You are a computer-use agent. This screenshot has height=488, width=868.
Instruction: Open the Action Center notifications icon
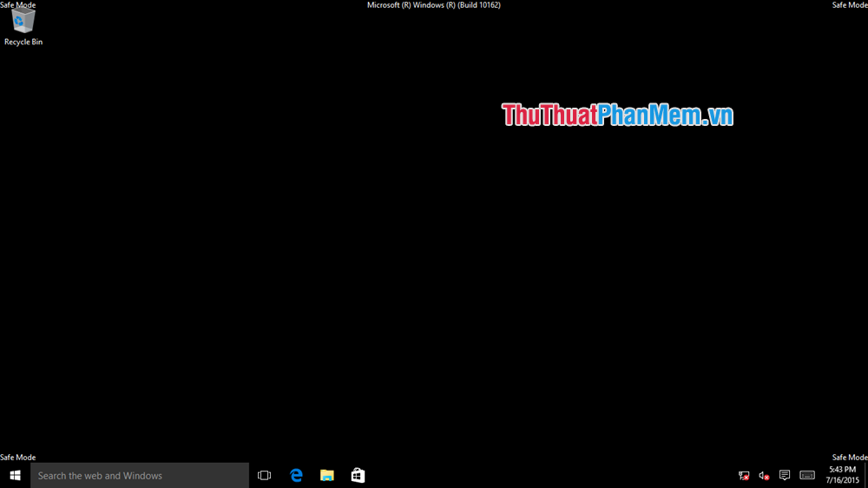[785, 475]
